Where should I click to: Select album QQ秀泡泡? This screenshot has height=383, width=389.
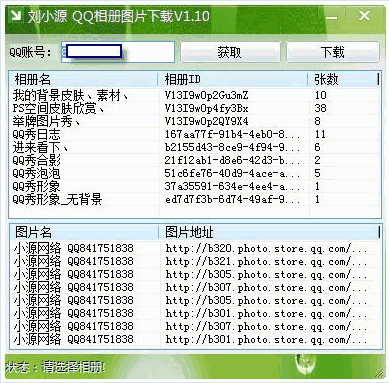[36, 173]
